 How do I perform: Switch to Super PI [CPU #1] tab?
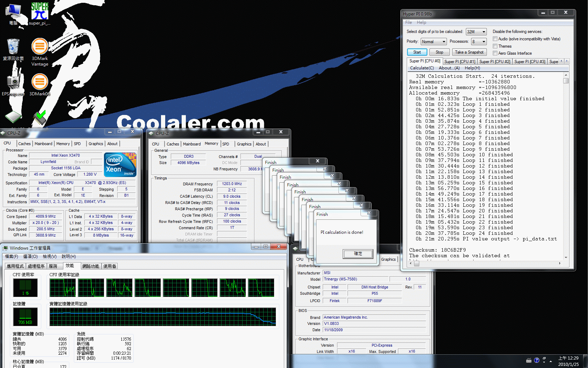click(460, 62)
